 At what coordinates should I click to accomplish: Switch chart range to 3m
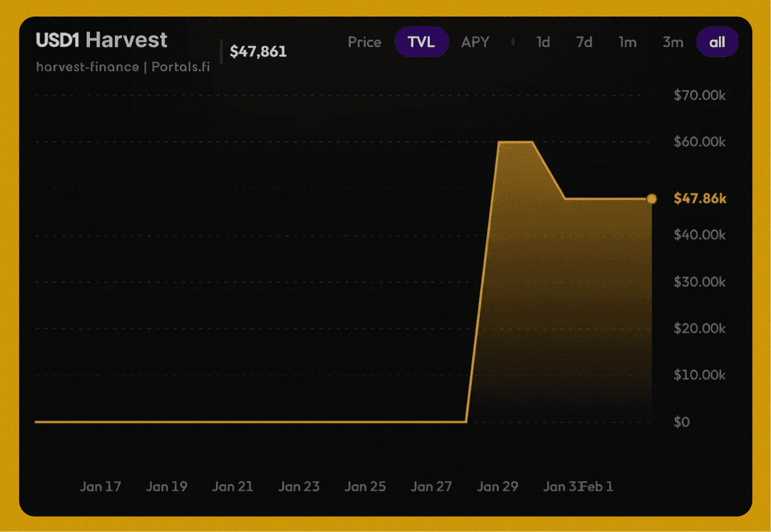(x=673, y=42)
